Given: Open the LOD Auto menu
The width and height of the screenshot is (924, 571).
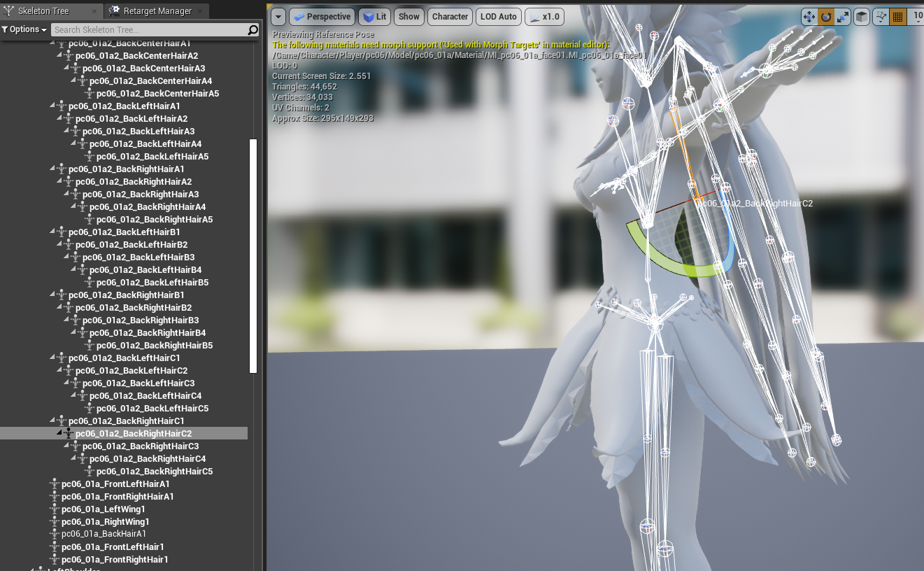Looking at the screenshot, I should (x=499, y=17).
